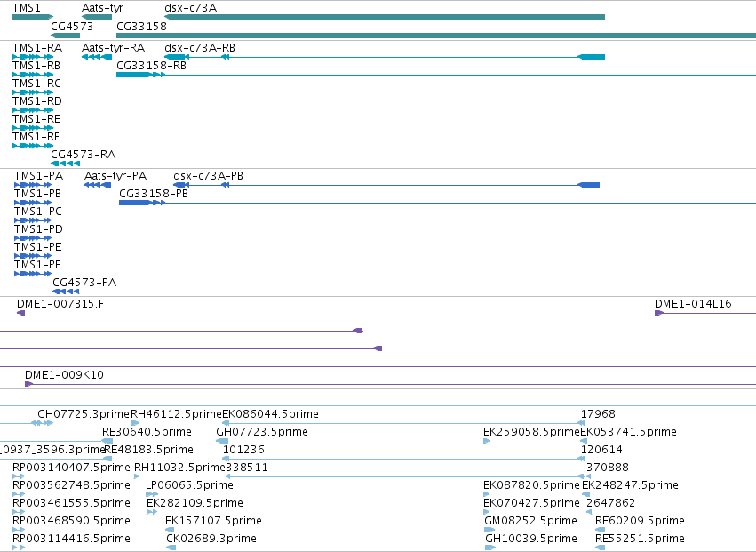Select the CG33158-RB transcript label
The height and width of the screenshot is (552, 756).
(151, 66)
